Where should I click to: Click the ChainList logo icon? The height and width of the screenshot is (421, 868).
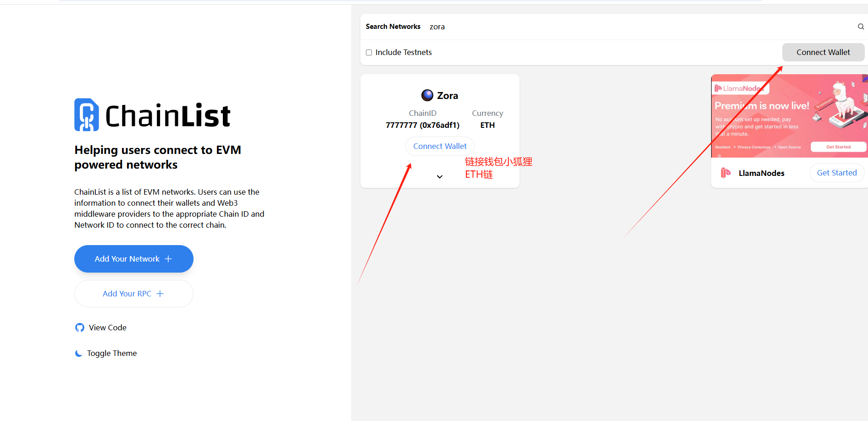coord(87,115)
